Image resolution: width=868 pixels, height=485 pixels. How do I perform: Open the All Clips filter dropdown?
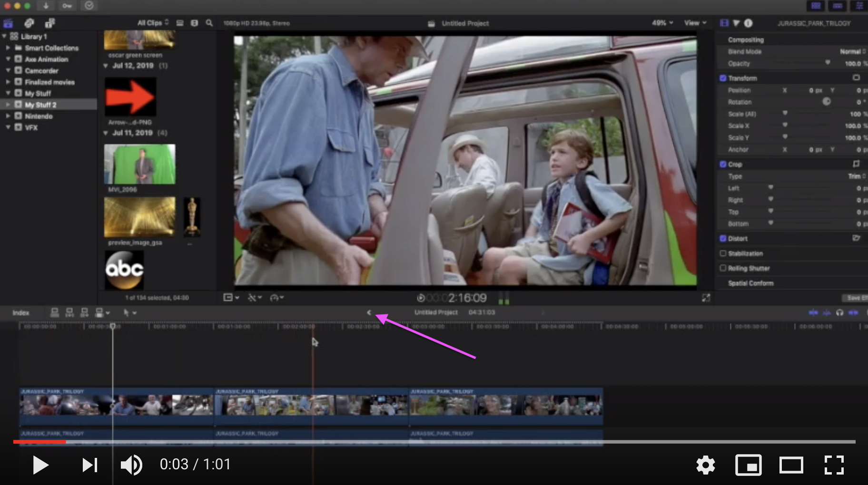(153, 23)
